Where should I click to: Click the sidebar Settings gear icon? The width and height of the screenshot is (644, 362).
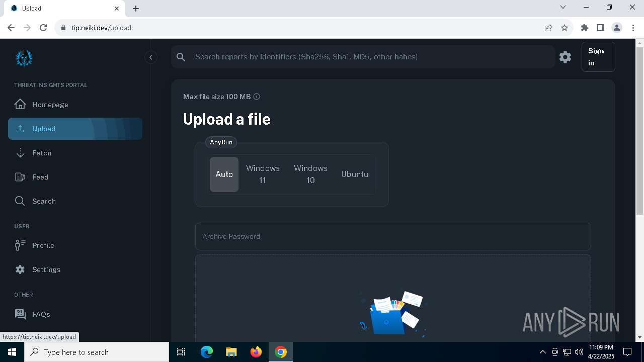coord(20,269)
